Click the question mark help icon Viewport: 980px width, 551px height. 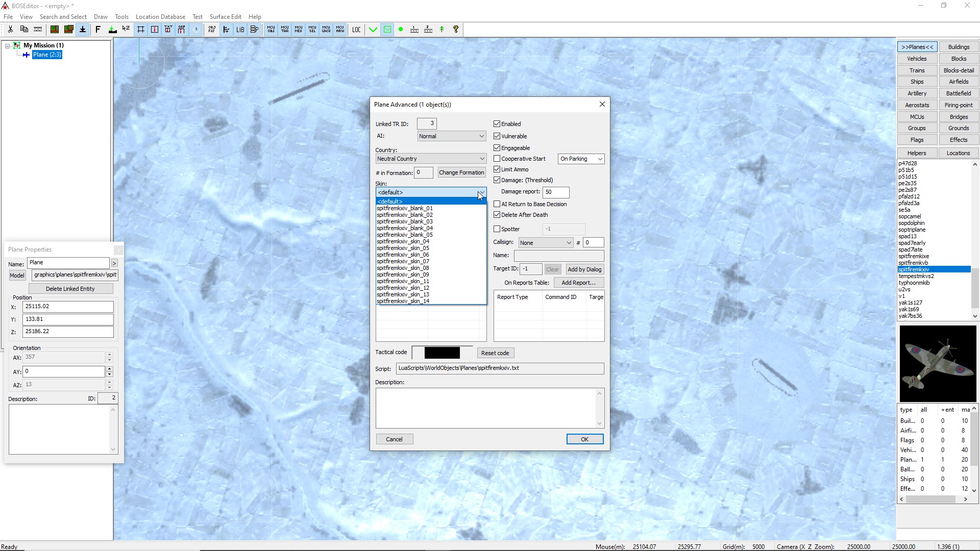[x=456, y=30]
